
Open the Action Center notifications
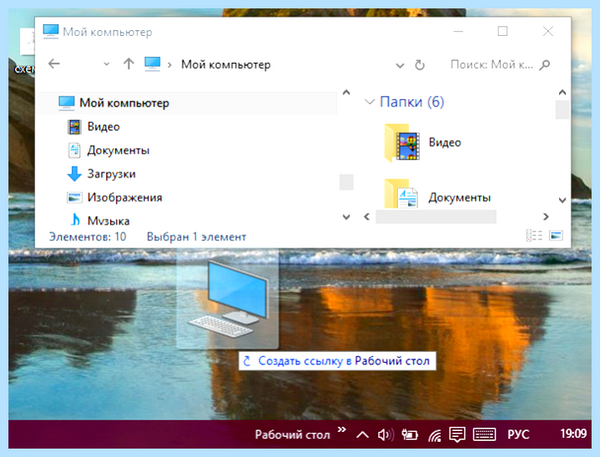tap(457, 434)
